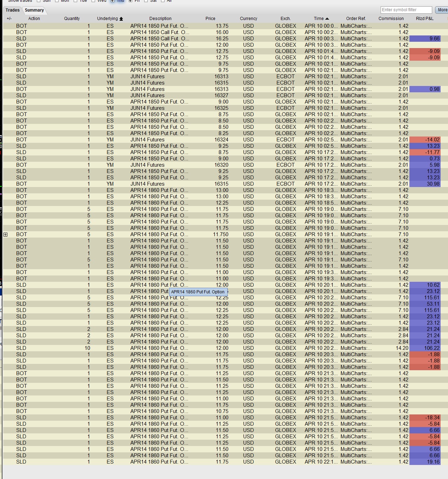Select the realized P&L cell 5.98
Screen dimensions: 448x479
tap(425, 165)
